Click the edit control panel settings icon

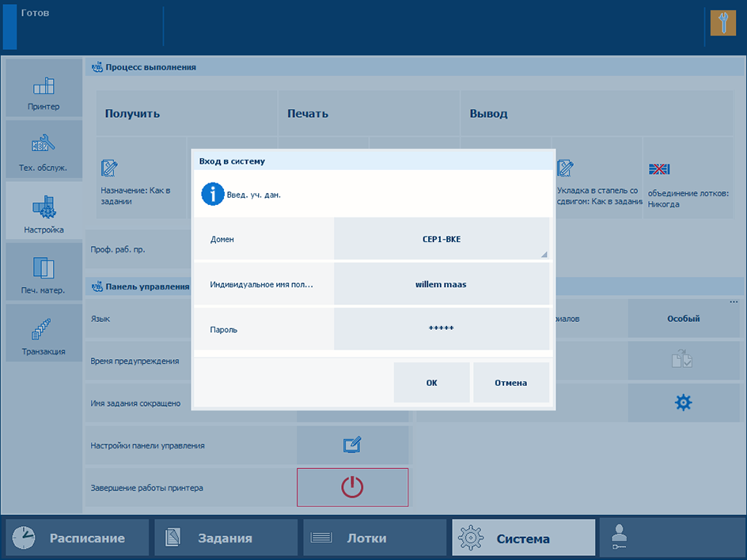tap(352, 445)
